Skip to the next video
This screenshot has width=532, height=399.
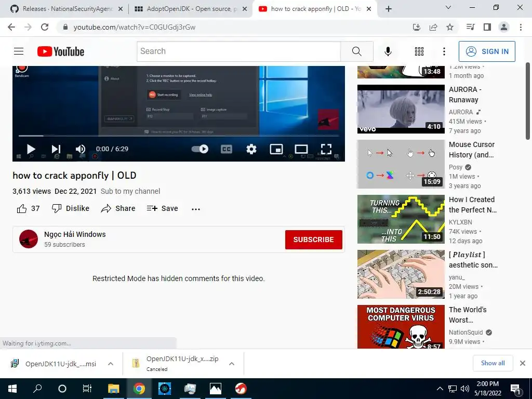coord(56,149)
